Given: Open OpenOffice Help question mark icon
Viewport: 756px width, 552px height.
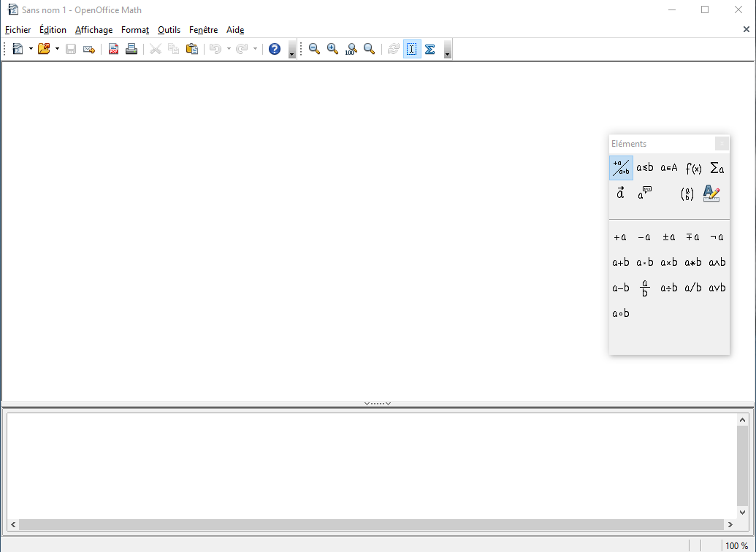Looking at the screenshot, I should pos(275,49).
